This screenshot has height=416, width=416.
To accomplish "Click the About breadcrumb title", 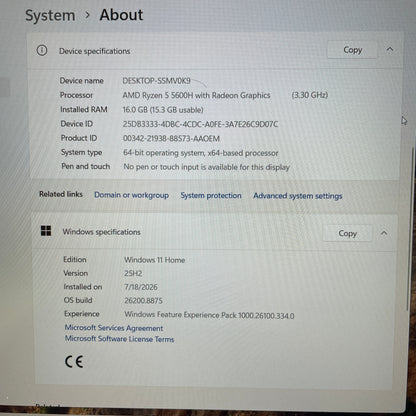I will tap(121, 15).
